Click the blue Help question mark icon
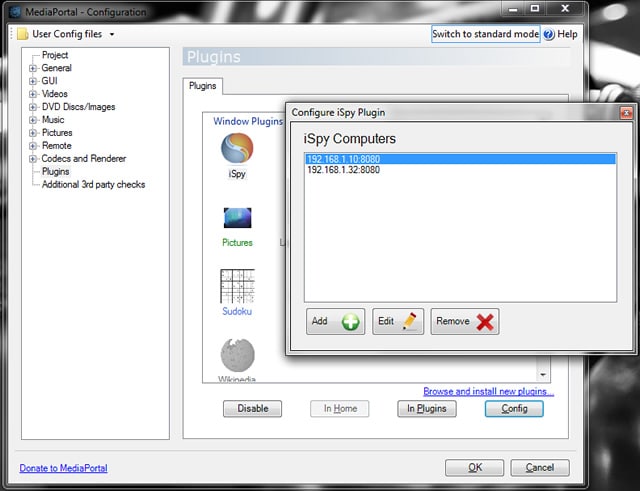This screenshot has height=491, width=640. pos(549,34)
